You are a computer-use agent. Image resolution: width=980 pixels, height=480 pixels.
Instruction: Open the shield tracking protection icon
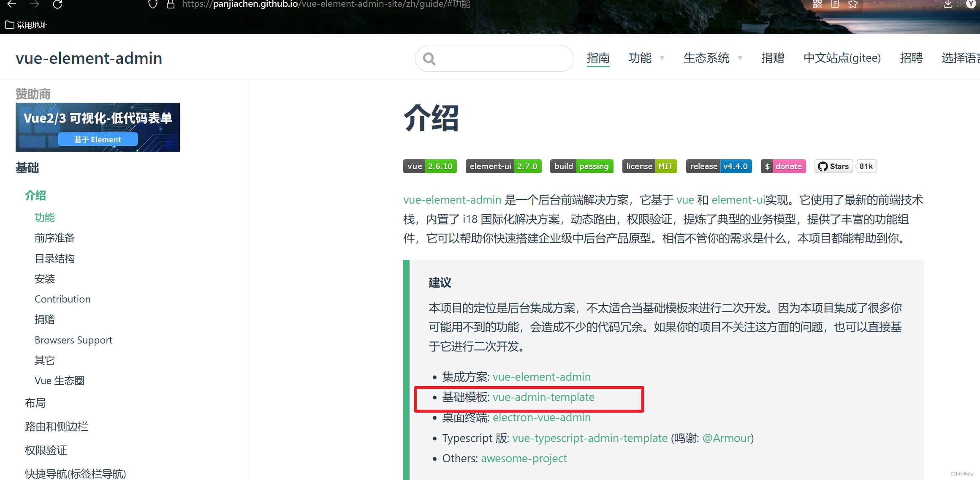153,4
